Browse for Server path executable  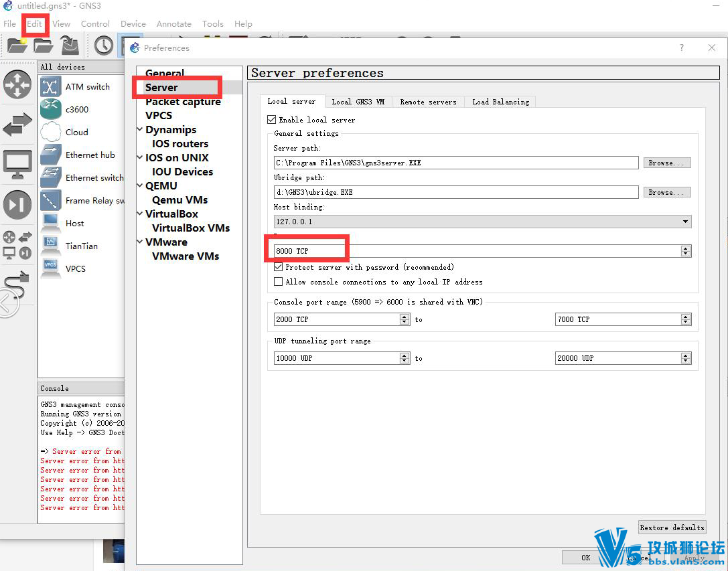pos(666,163)
